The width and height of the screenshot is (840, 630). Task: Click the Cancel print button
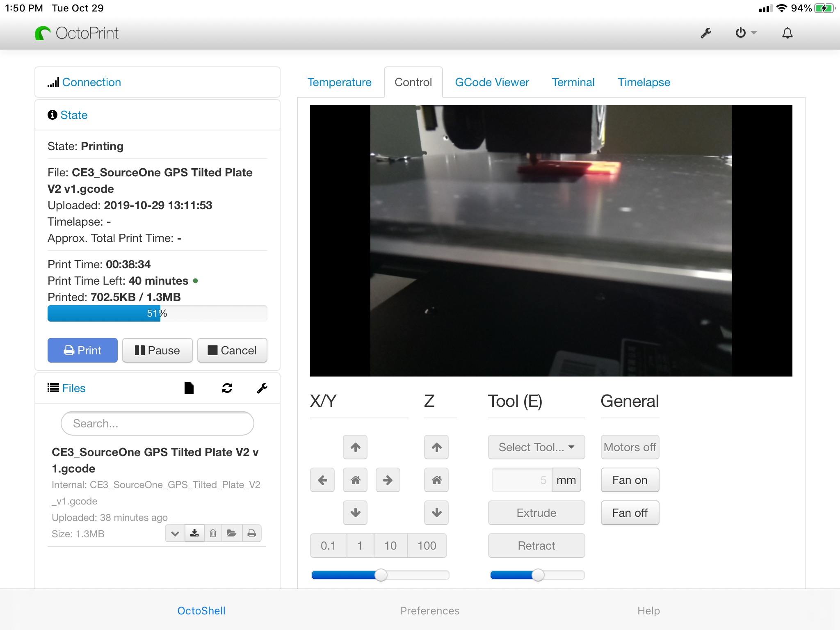point(233,349)
